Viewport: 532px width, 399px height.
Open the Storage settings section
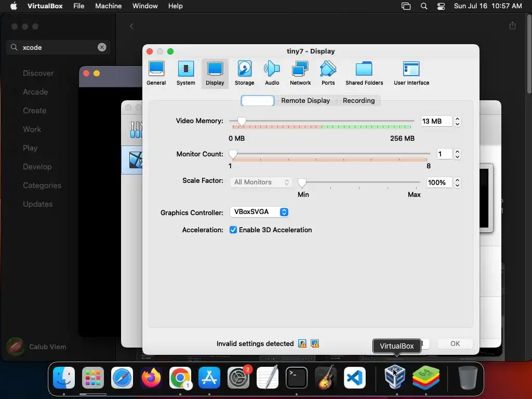click(x=244, y=74)
